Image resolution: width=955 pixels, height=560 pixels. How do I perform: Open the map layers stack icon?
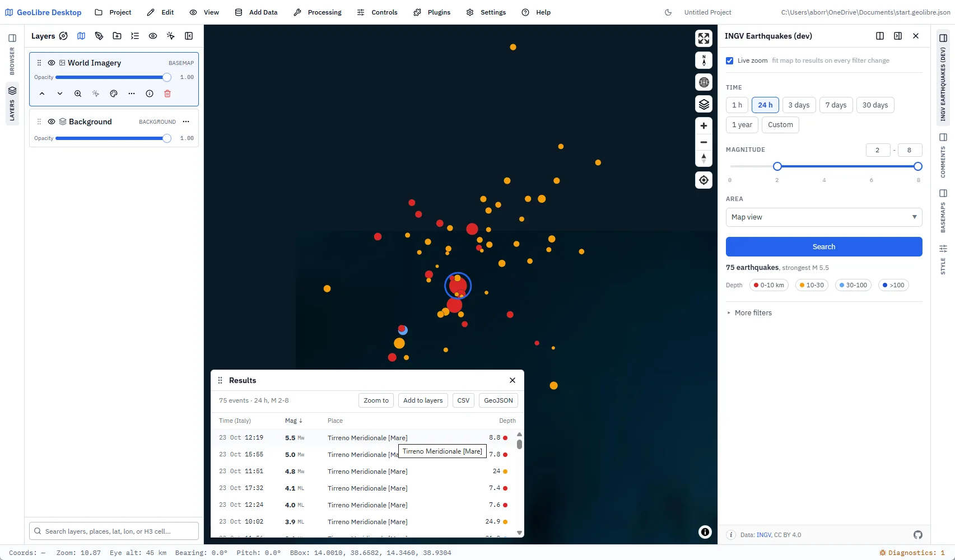704,104
